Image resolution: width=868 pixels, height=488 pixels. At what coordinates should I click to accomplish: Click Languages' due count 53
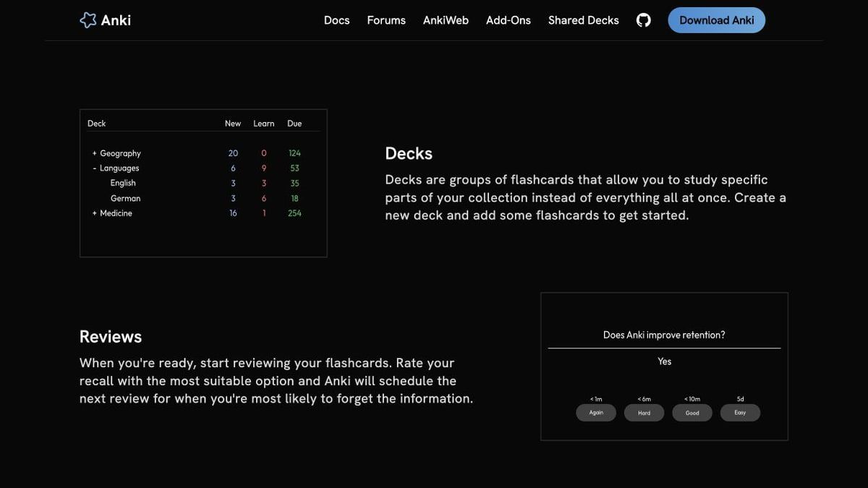294,168
